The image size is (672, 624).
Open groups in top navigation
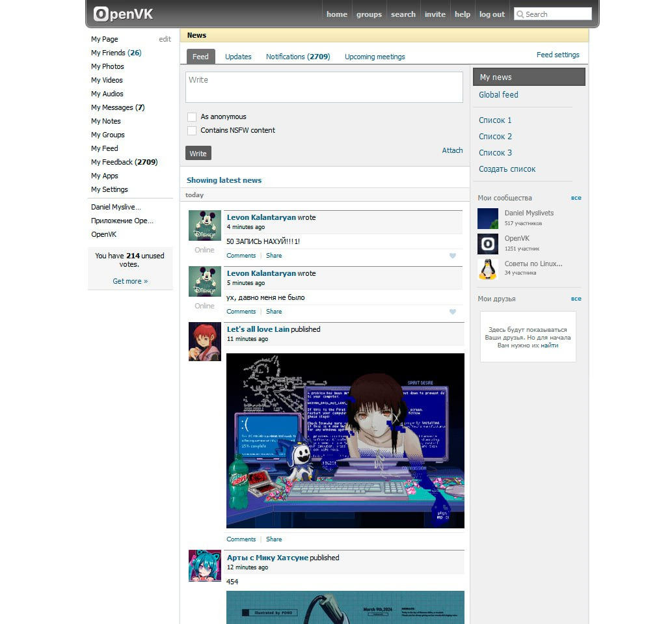click(369, 14)
